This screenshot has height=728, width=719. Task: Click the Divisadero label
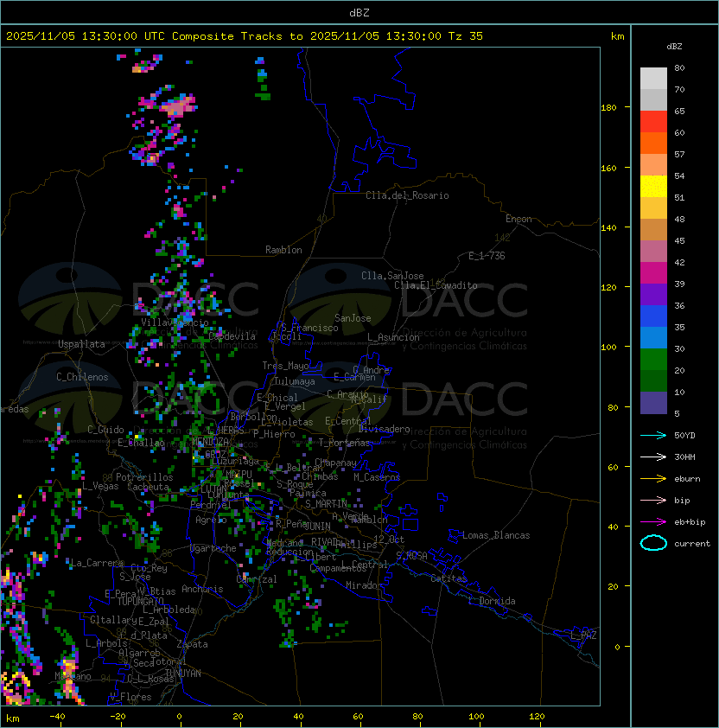tap(384, 429)
